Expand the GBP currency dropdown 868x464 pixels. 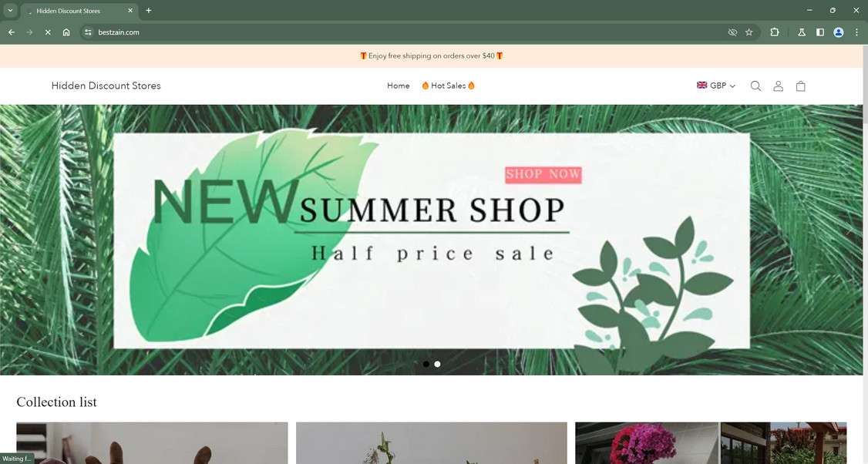(716, 86)
